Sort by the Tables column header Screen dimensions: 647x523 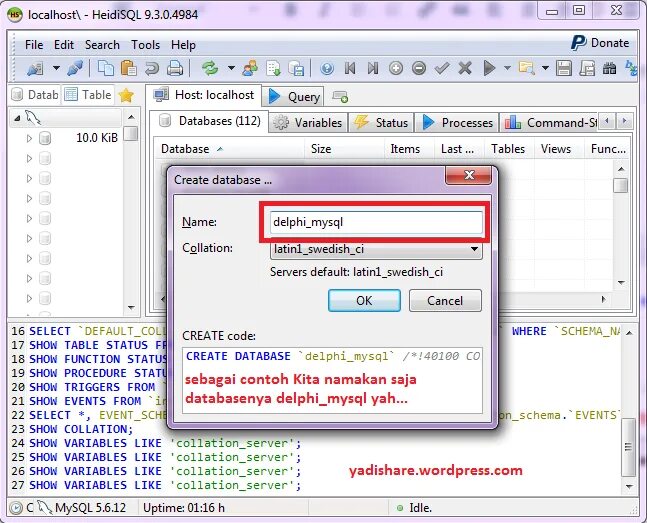pyautogui.click(x=509, y=149)
